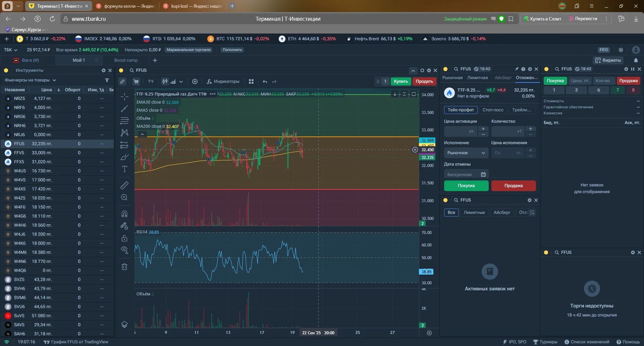
Task: Click the yellow link-color dot on chart widget
Action: [121, 70]
